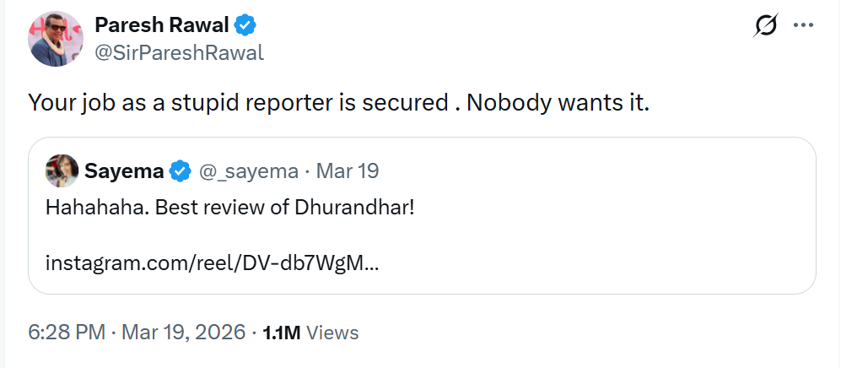The height and width of the screenshot is (368, 868).
Task: Click the 6:28 PM timestamp
Action: (67, 333)
